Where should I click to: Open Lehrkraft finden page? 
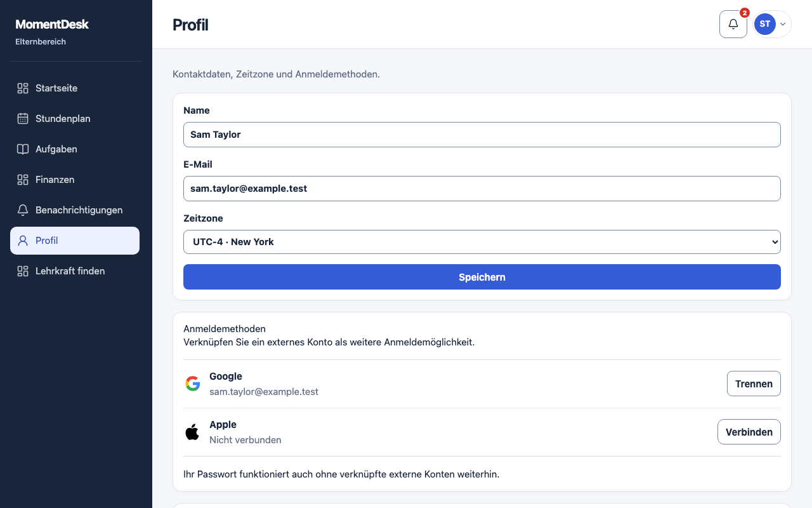pos(75,271)
